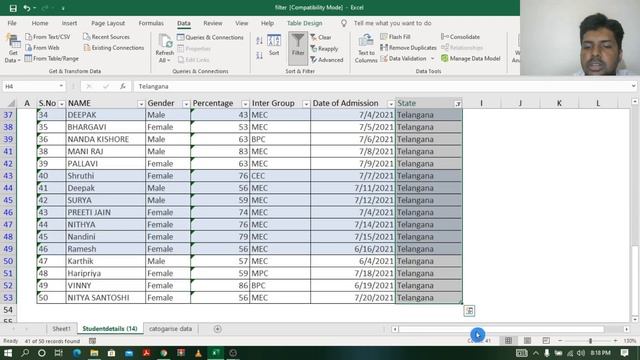
Task: Import data From Web
Action: pyautogui.click(x=42, y=48)
